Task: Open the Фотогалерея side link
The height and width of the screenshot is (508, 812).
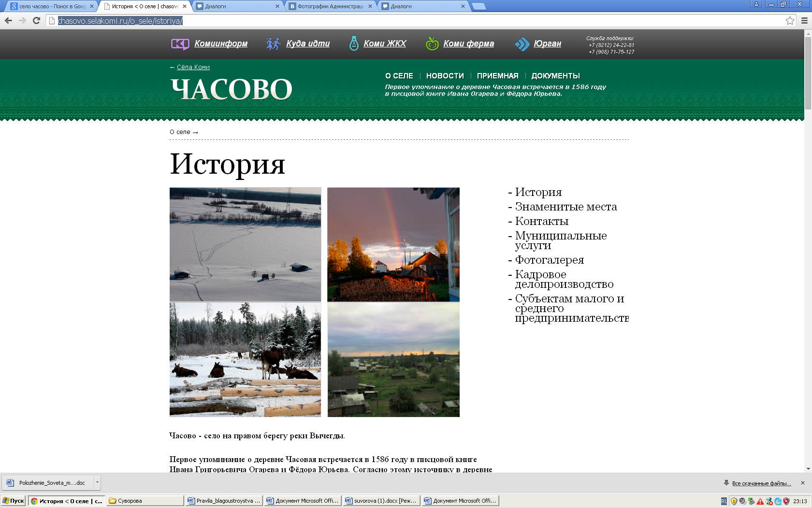Action: click(x=550, y=260)
